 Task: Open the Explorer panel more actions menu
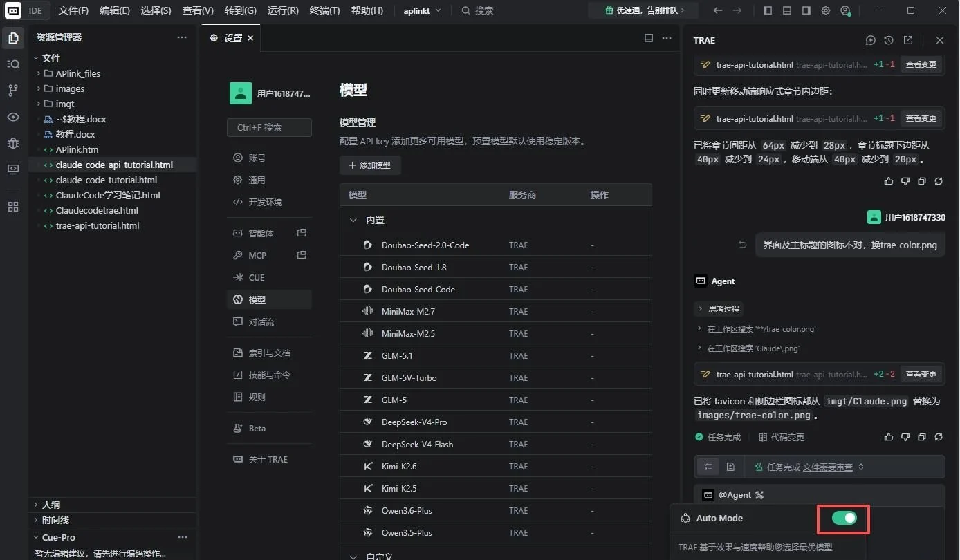coord(182,37)
